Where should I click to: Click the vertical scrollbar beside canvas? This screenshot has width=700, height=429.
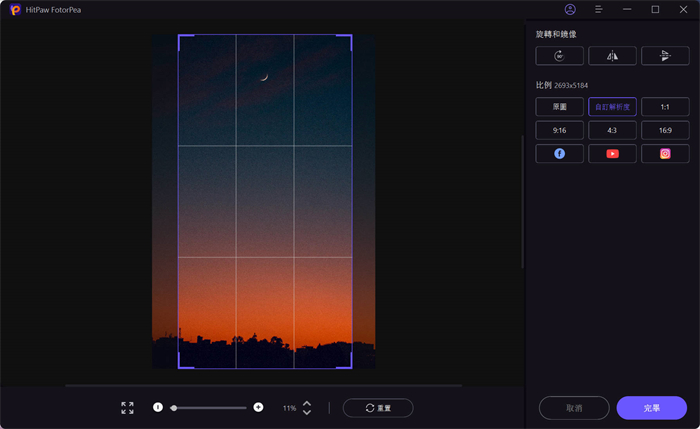(x=522, y=201)
